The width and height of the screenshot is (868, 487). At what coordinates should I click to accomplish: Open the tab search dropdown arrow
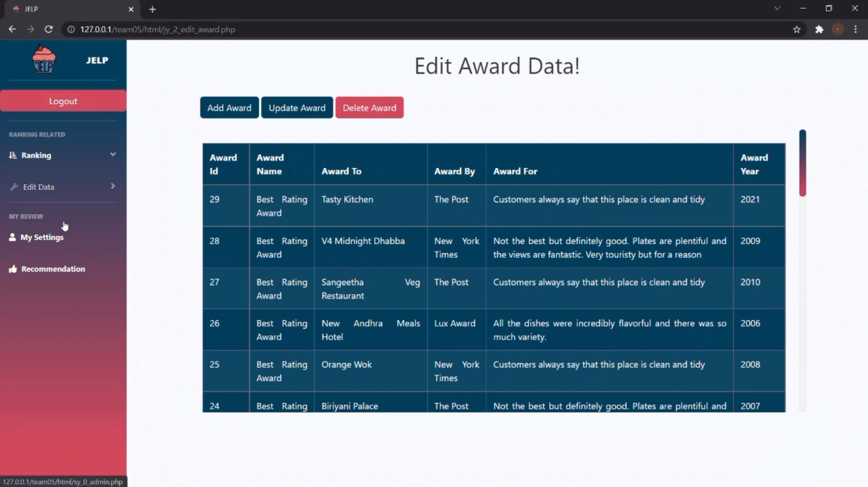777,8
